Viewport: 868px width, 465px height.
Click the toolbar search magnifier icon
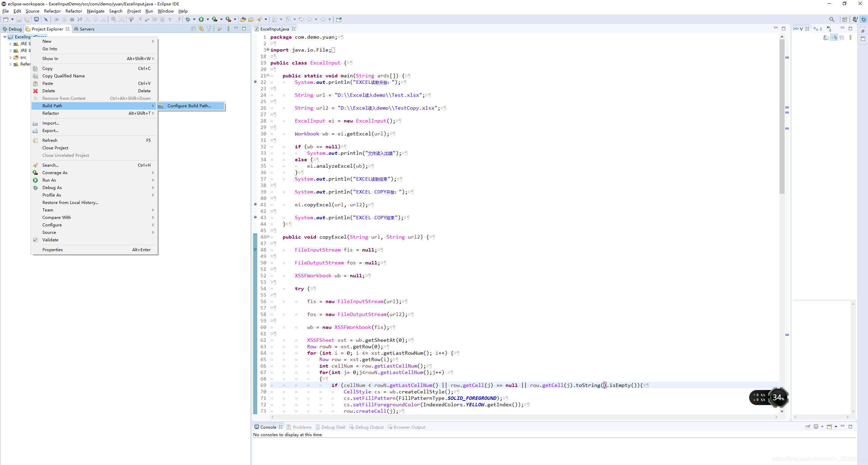(x=831, y=19)
